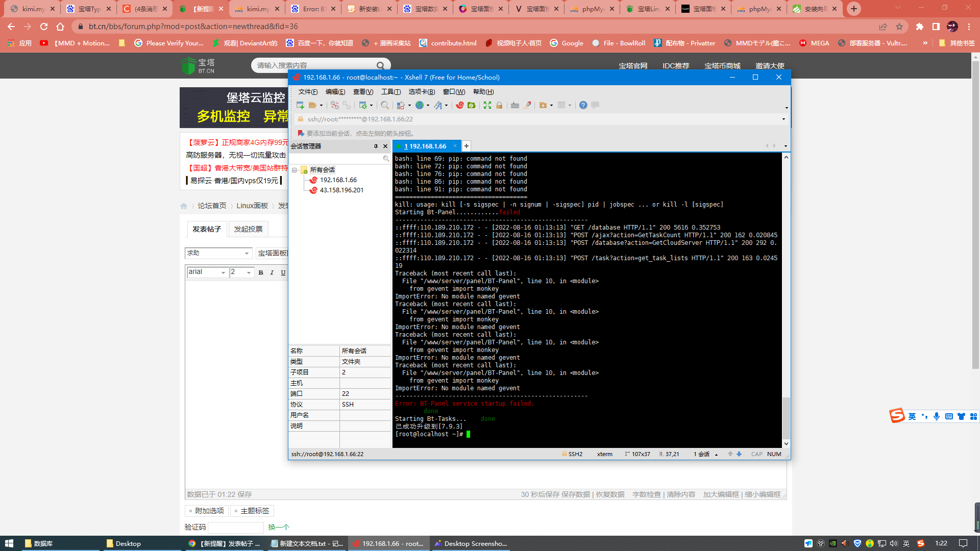This screenshot has height=551, width=980.
Task: Open the Xshell help question mark icon
Action: coord(583,105)
